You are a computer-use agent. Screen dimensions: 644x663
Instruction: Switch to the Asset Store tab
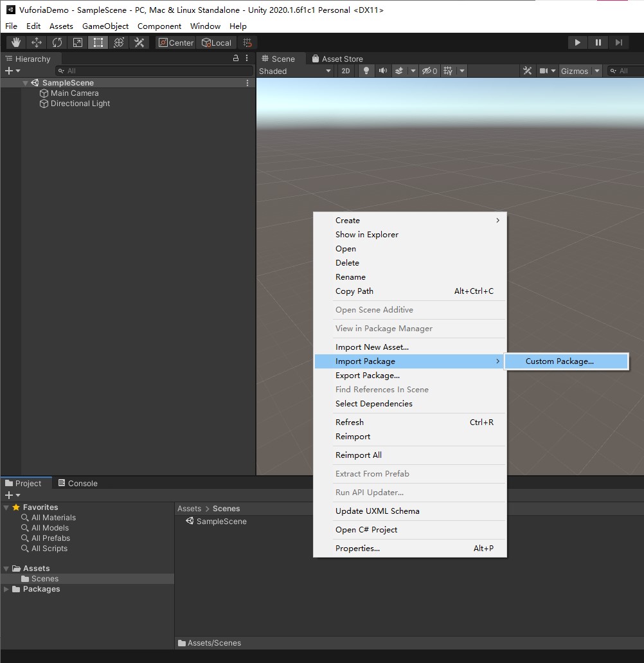coord(337,58)
